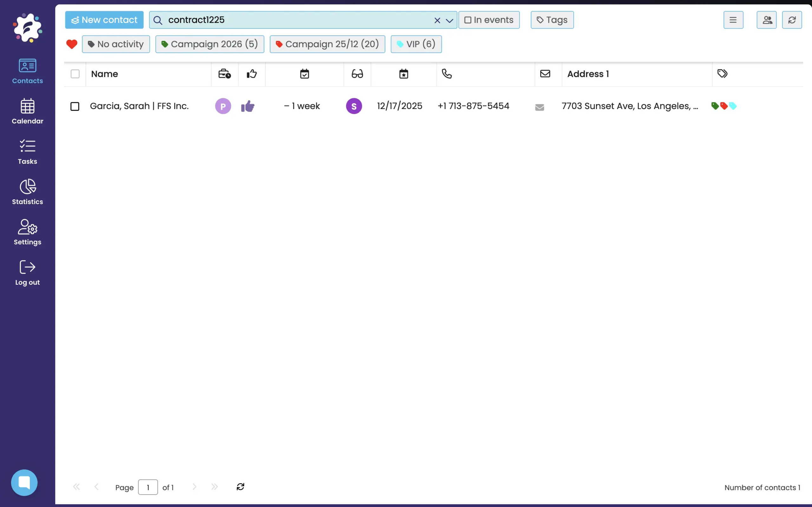Open the hamburger list menu icon

(733, 20)
